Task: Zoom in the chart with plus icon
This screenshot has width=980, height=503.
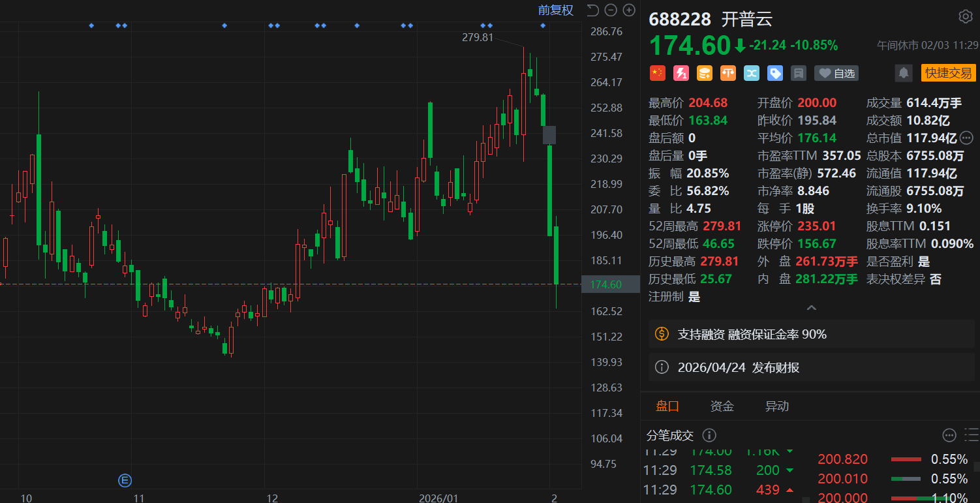Action: tap(629, 10)
